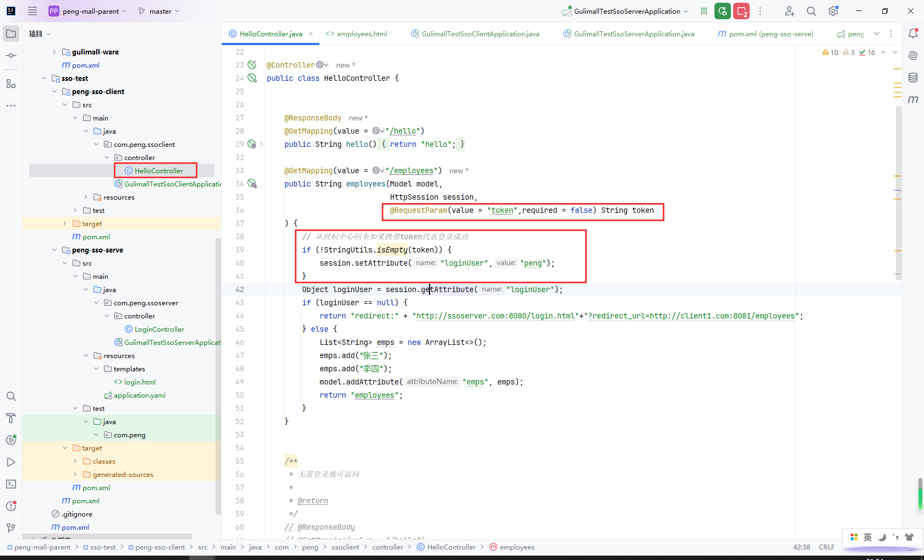This screenshot has width=924, height=560.
Task: Unfold hello method on line 29
Action: (x=261, y=144)
